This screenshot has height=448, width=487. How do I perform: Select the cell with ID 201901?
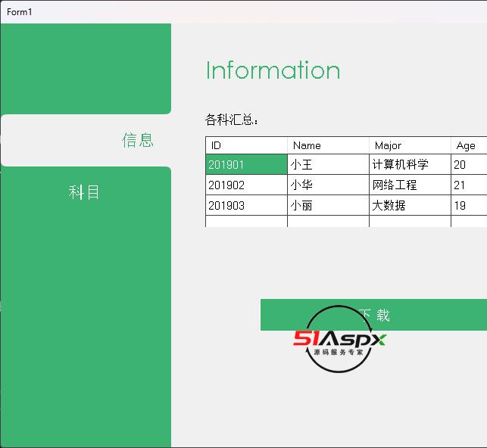247,164
